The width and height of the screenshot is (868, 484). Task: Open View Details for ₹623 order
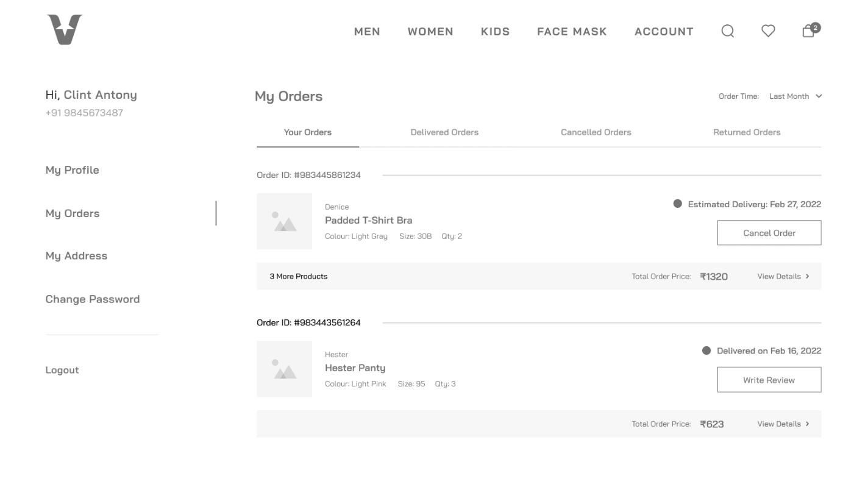[783, 424]
